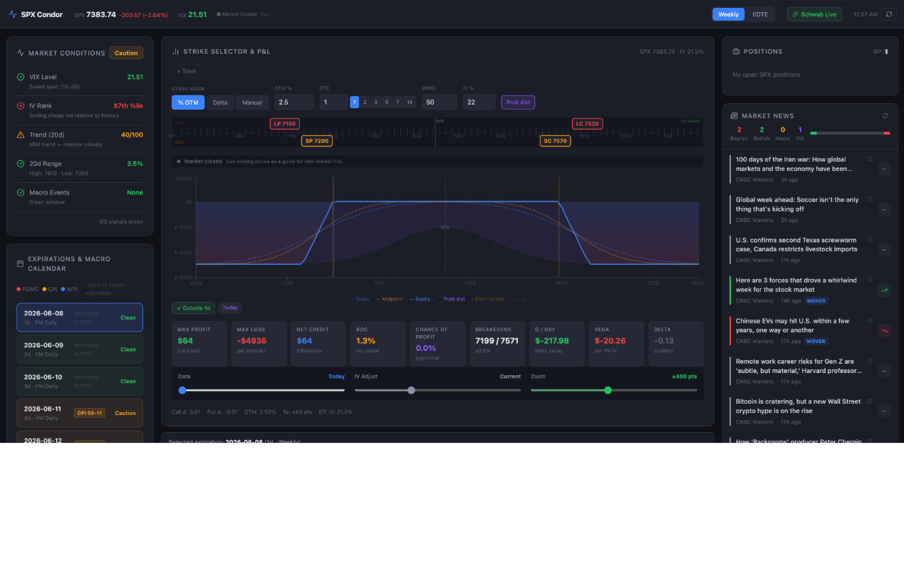Open the Texas screwworm article external link icon
This screenshot has width=904, height=588.
(x=870, y=240)
